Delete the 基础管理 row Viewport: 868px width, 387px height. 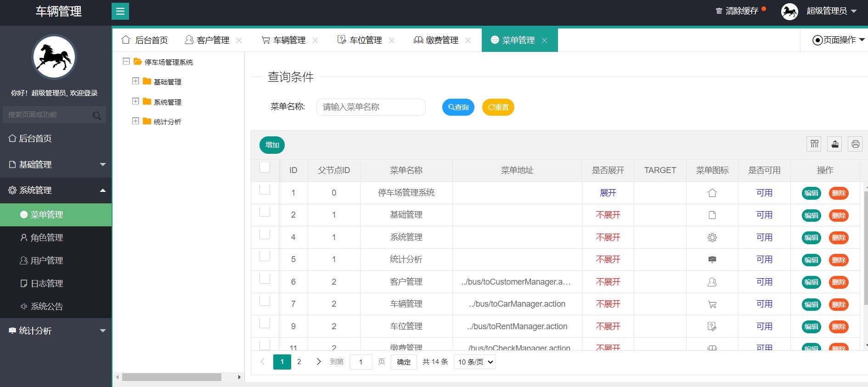click(x=839, y=215)
